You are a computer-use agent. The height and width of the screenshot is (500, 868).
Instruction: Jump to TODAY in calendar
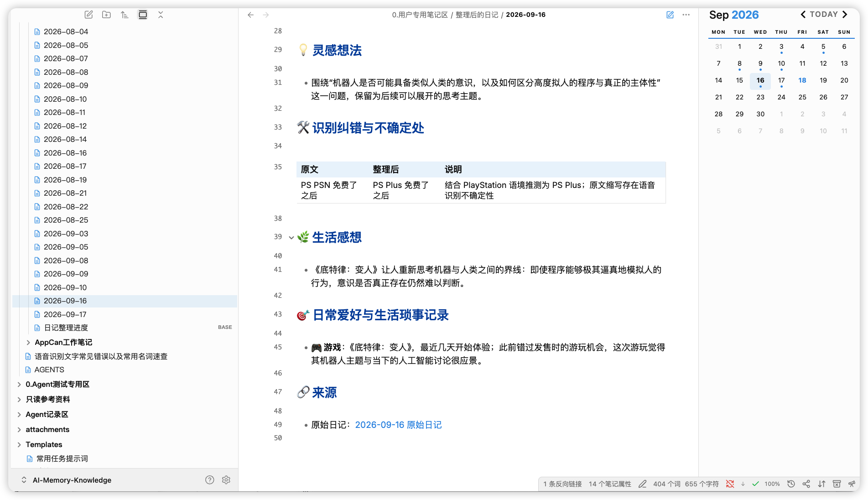click(824, 14)
